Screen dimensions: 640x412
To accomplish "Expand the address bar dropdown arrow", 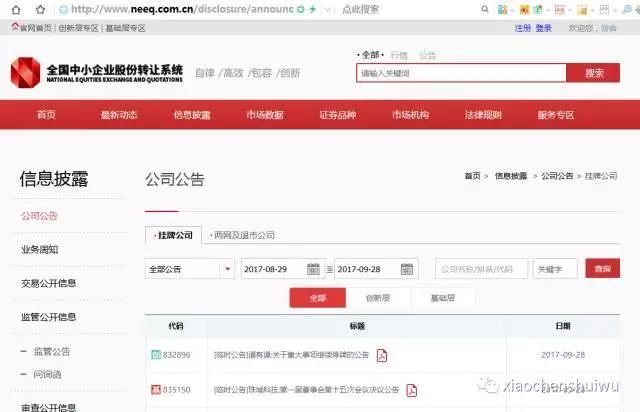I will (x=327, y=9).
